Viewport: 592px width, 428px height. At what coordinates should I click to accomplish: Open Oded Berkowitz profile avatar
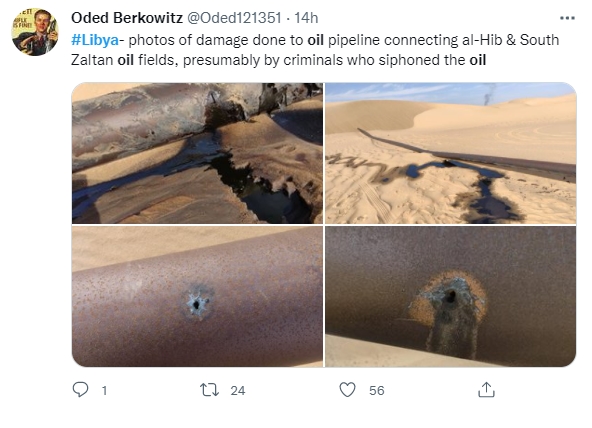(35, 32)
